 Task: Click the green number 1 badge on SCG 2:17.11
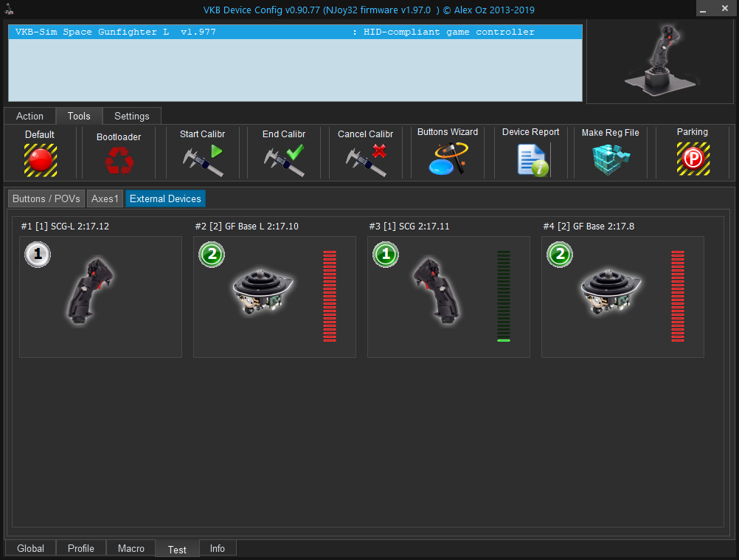click(x=386, y=255)
